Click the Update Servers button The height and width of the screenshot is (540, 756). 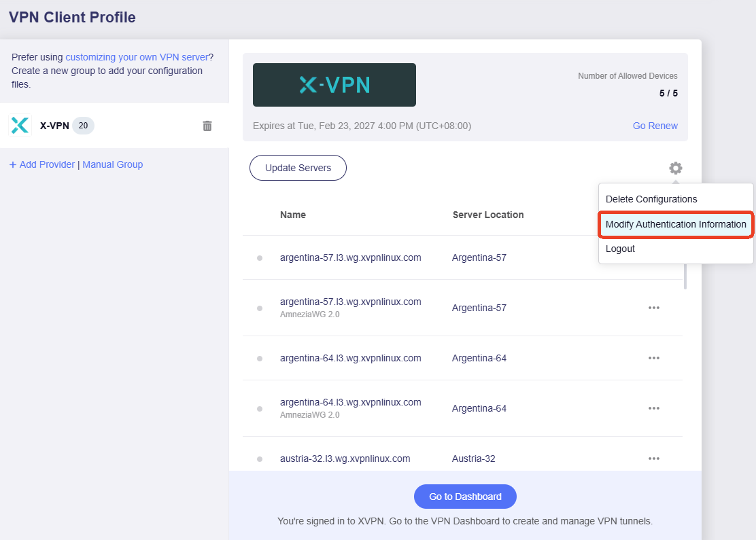pyautogui.click(x=298, y=168)
